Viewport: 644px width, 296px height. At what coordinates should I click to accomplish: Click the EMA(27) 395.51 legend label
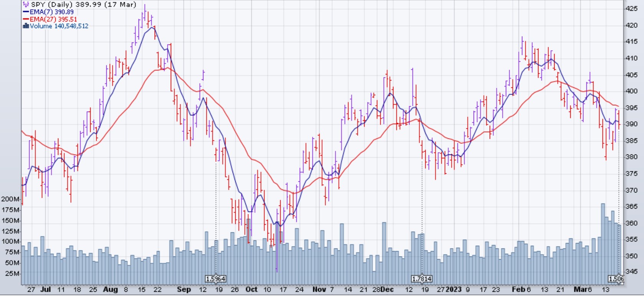click(53, 19)
